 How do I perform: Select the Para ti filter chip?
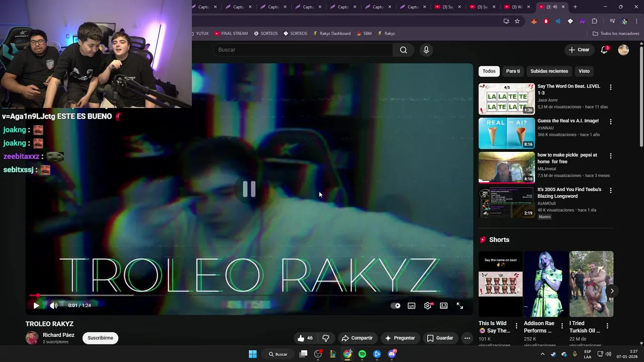tap(513, 71)
